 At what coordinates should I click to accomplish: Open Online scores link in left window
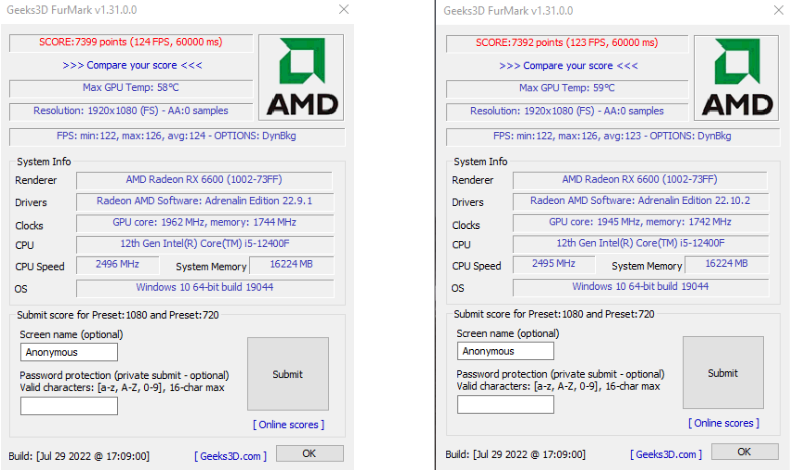289,425
